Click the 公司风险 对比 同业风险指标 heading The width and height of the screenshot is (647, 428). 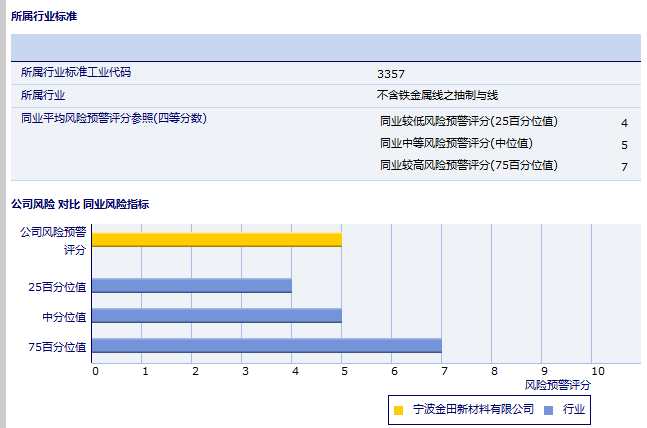pyautogui.click(x=80, y=204)
